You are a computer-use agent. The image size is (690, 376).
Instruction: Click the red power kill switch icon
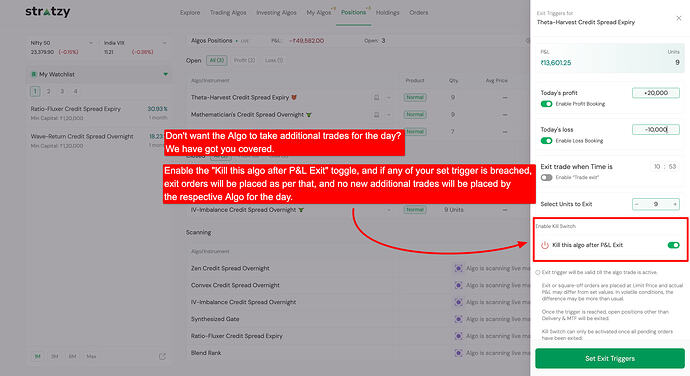pyautogui.click(x=545, y=245)
